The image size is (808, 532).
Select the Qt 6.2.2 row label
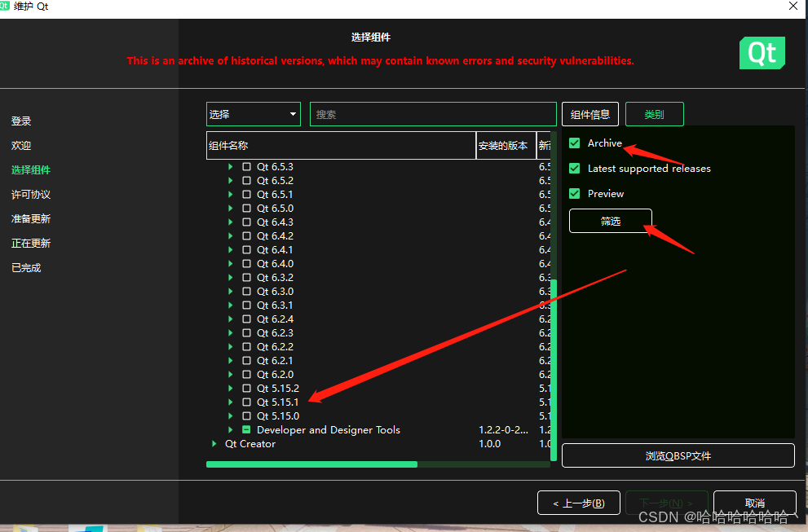pyautogui.click(x=275, y=347)
